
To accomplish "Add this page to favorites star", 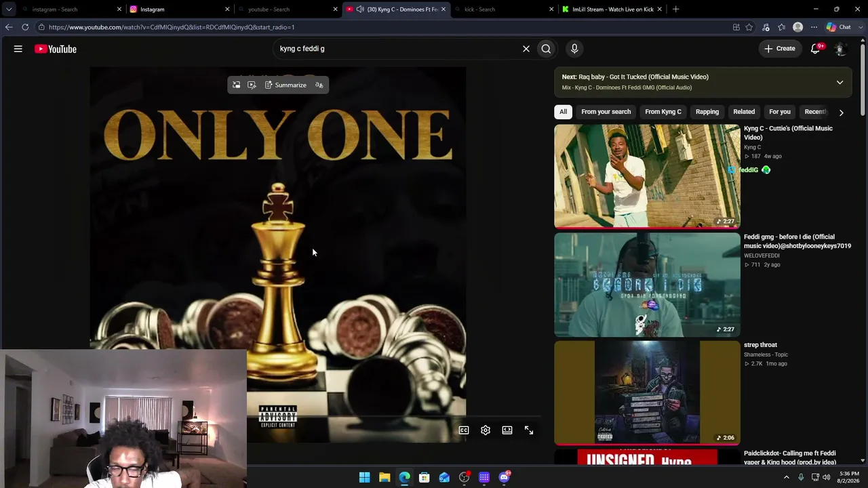I will [x=749, y=27].
